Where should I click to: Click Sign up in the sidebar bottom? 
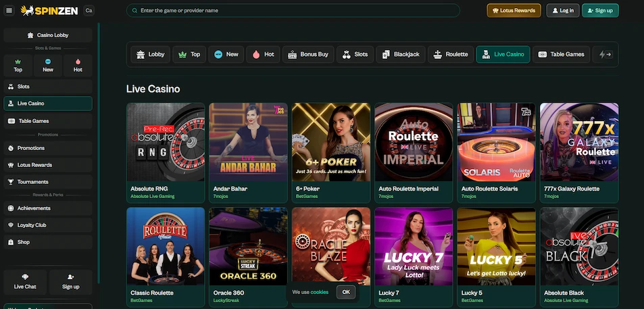click(x=71, y=282)
